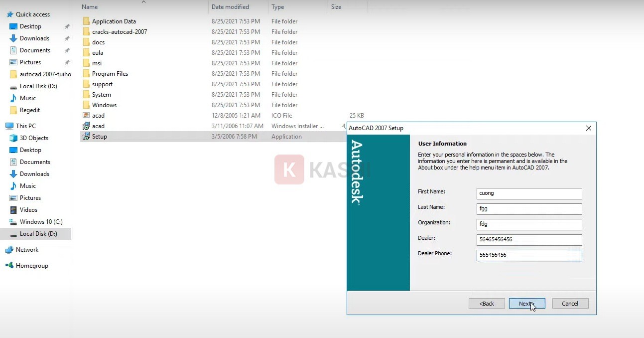Select highlighted Local Disk (D:) under This PC

(x=36, y=234)
